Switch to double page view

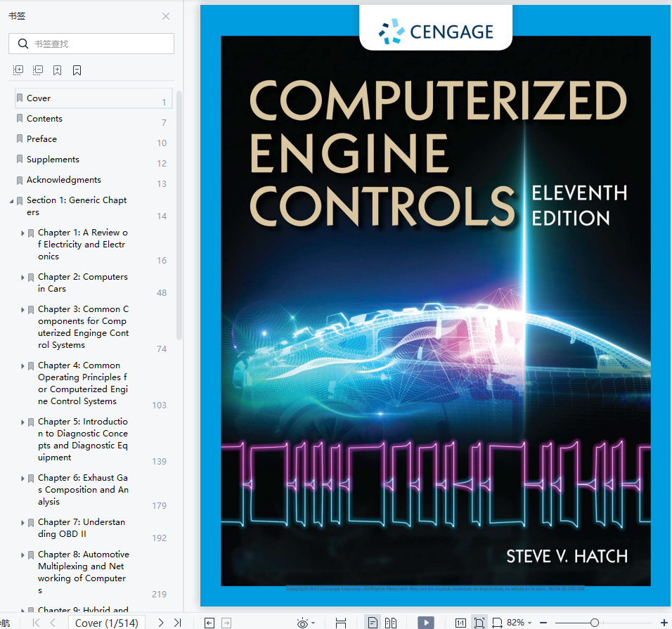click(391, 623)
